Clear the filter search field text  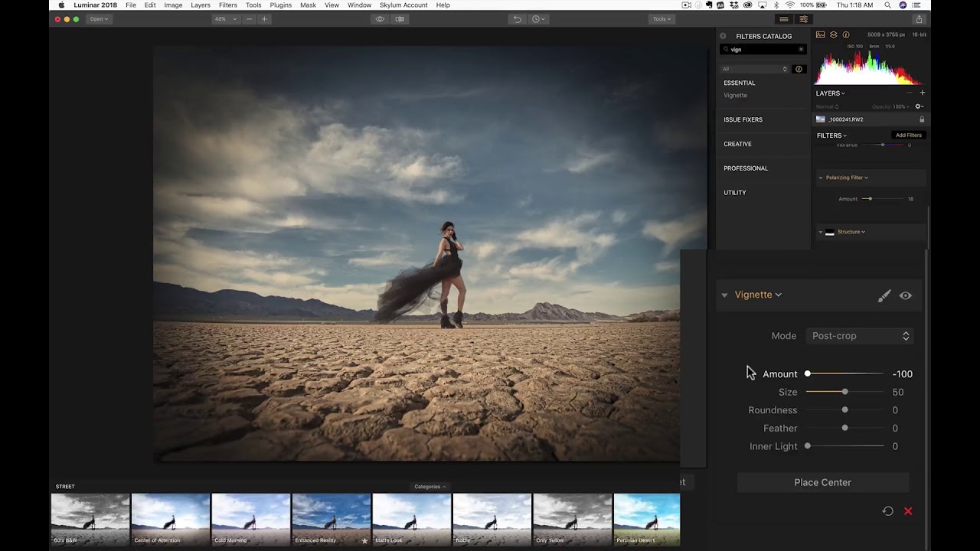click(x=801, y=50)
